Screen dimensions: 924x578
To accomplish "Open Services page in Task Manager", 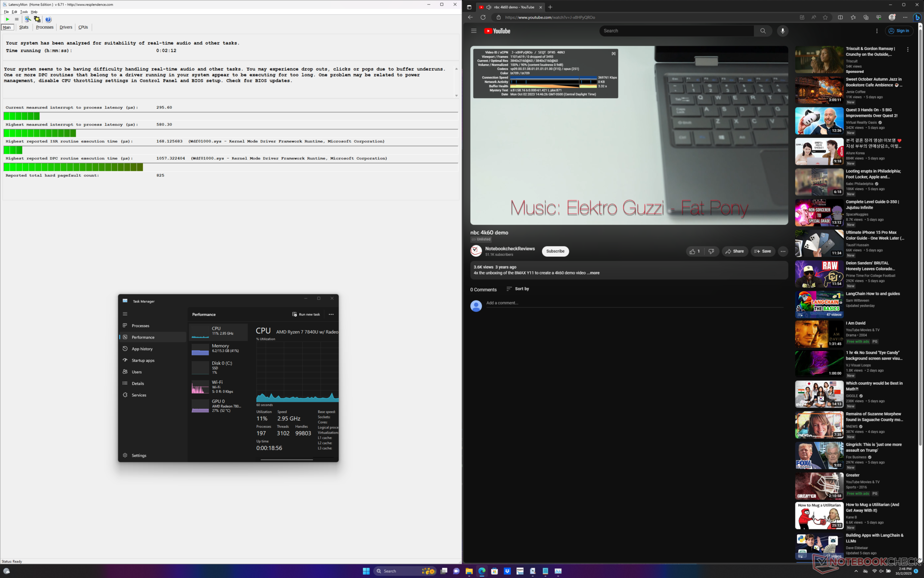I will [x=153, y=395].
